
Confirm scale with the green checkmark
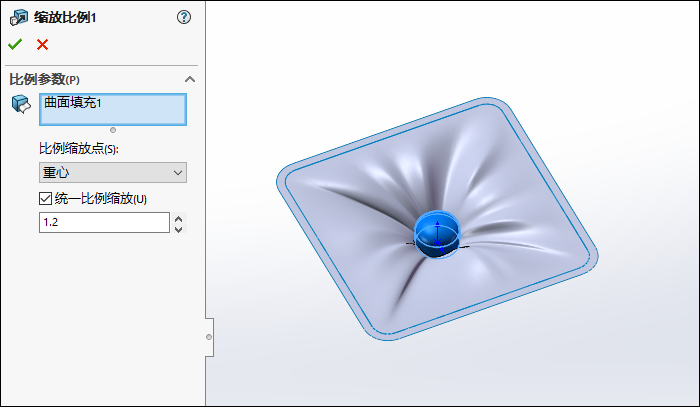(x=15, y=44)
